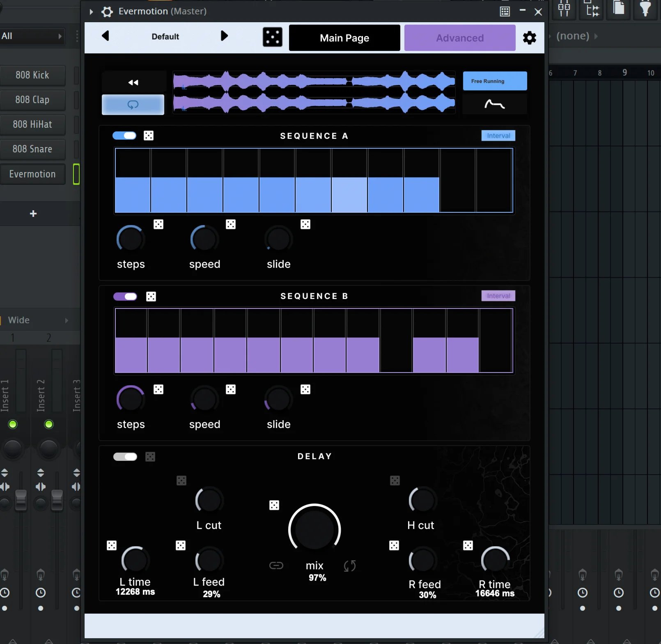Toggle Sequence B Interval mode
This screenshot has height=644, width=661.
click(x=498, y=296)
